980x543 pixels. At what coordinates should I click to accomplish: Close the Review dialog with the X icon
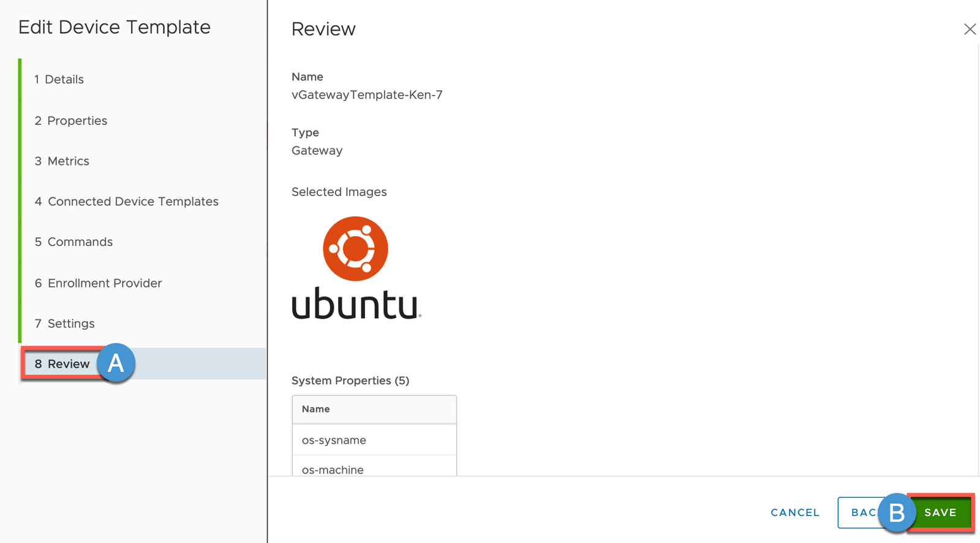970,29
